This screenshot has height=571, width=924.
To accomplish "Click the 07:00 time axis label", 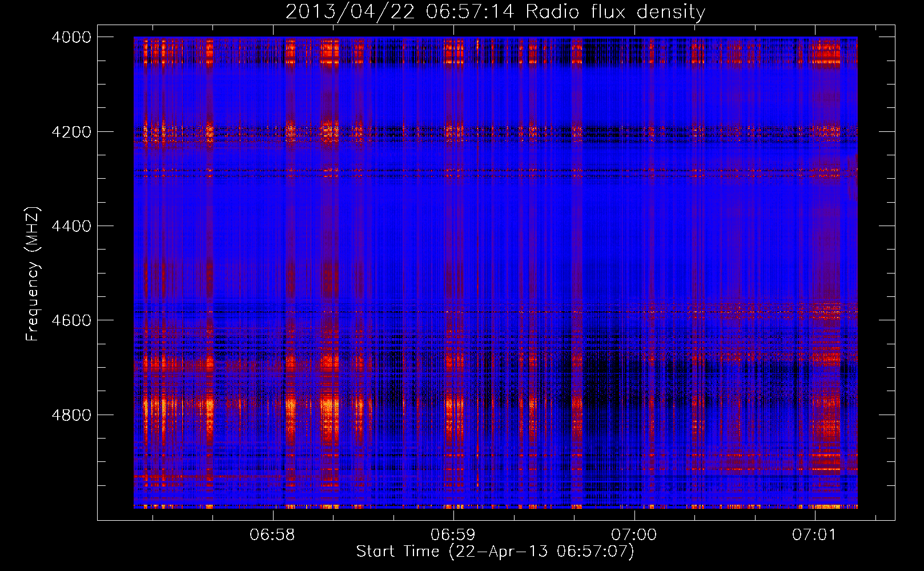I will coord(634,535).
